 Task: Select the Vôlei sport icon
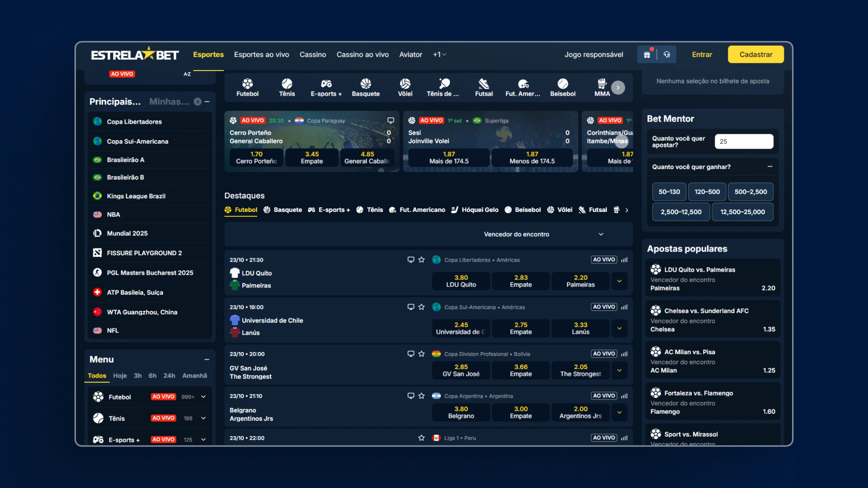[x=405, y=87]
